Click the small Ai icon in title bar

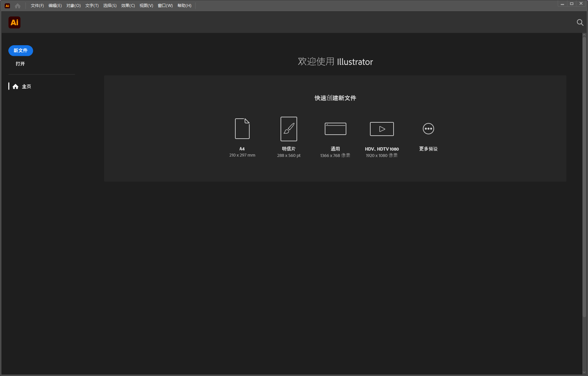[x=7, y=6]
